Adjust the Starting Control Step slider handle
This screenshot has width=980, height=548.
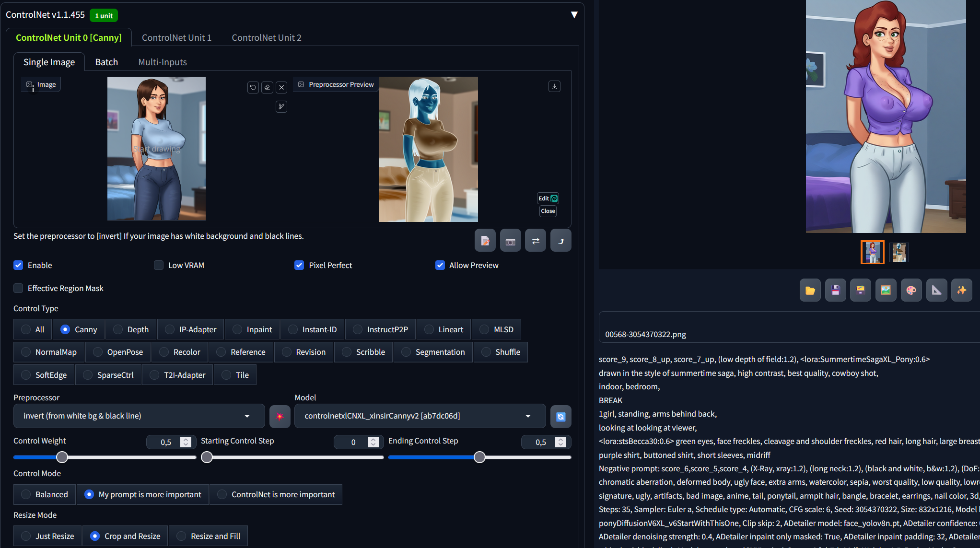tap(207, 457)
